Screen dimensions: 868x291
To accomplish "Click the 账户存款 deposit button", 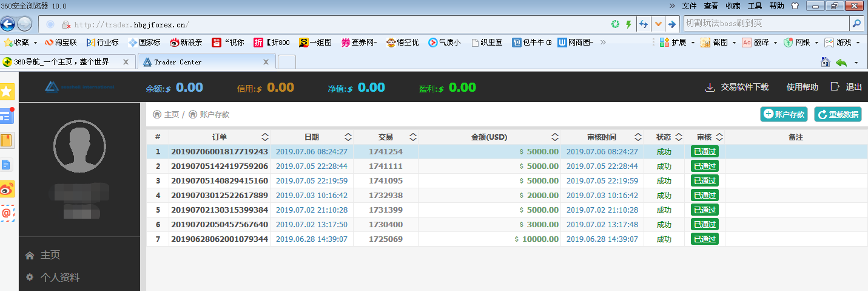I will (x=784, y=114).
